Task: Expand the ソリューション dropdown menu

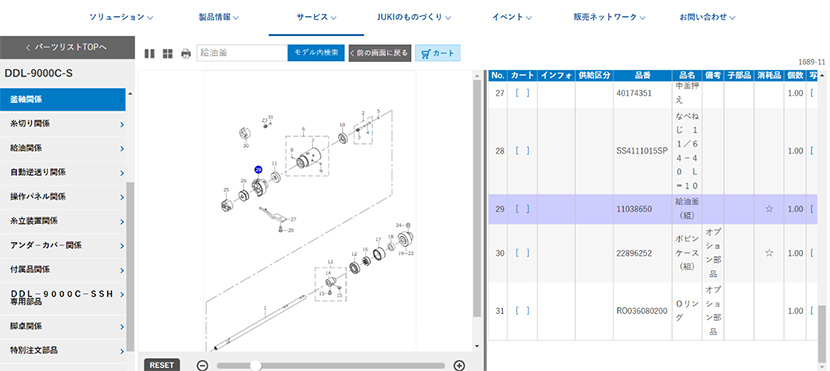Action: (121, 17)
